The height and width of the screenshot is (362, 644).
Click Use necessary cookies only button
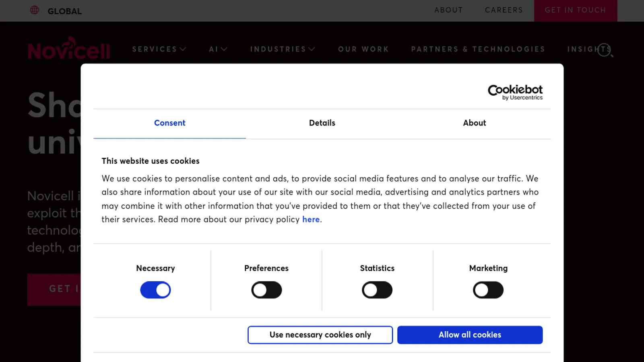(320, 335)
